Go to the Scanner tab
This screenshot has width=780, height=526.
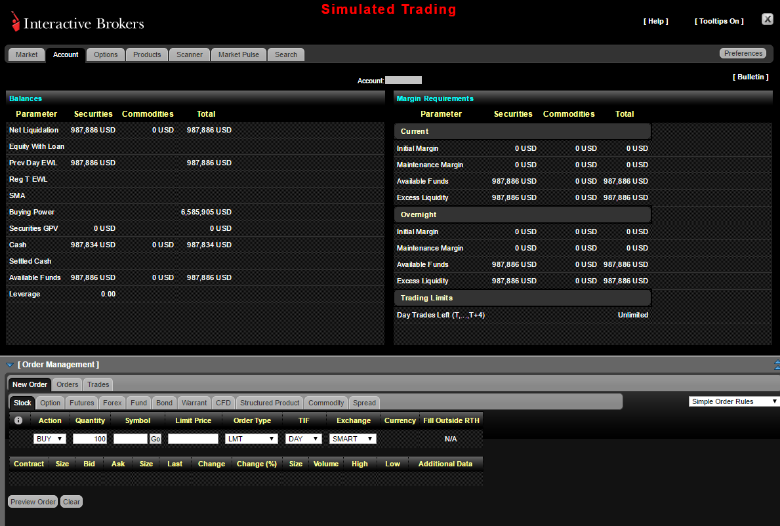click(x=190, y=55)
